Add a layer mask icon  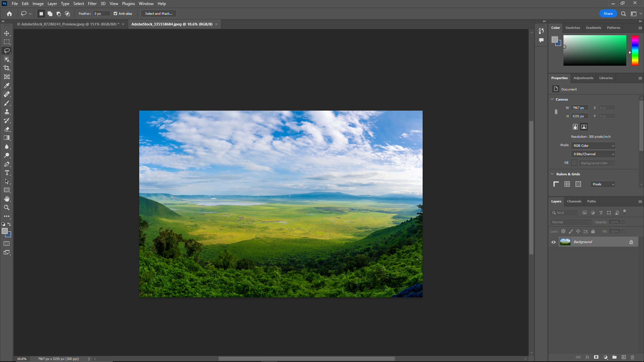596,357
